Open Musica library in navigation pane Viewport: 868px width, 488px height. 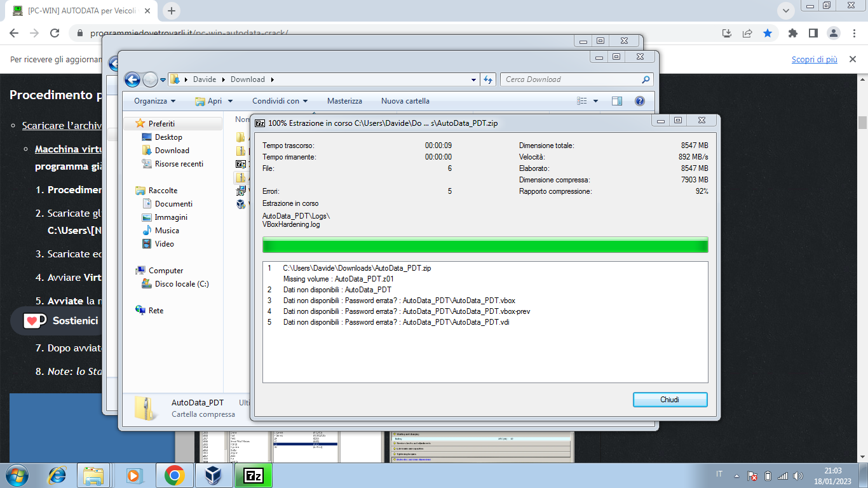[x=166, y=231]
